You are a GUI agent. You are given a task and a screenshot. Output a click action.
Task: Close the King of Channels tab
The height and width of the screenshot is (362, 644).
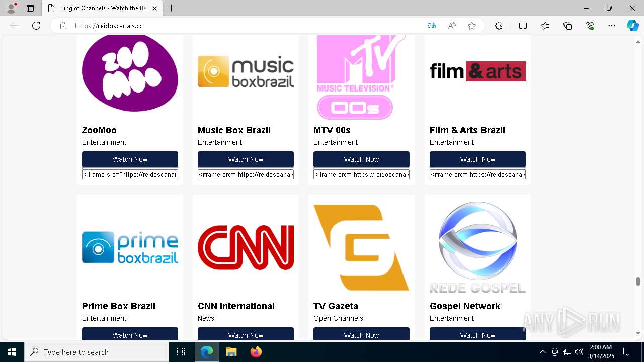point(154,8)
